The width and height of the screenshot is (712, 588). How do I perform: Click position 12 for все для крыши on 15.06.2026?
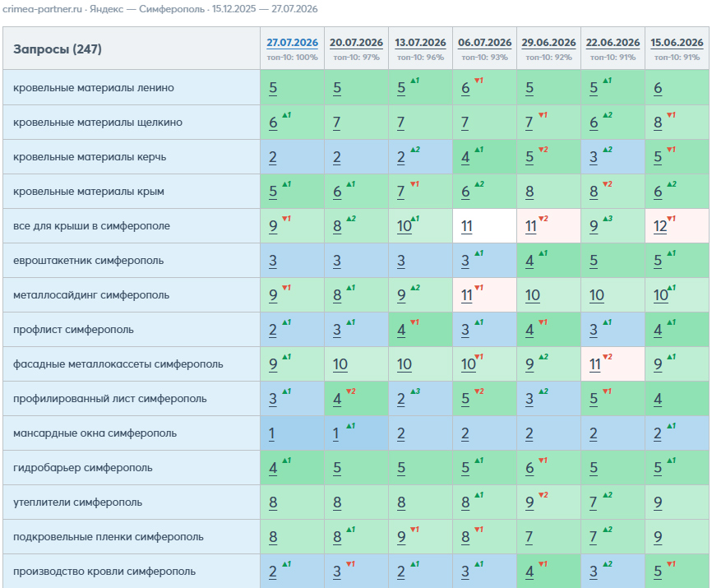(659, 226)
